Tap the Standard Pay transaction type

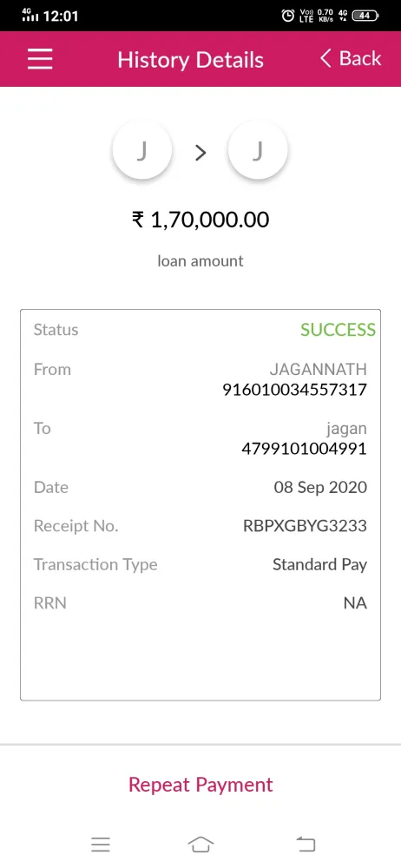tap(319, 565)
